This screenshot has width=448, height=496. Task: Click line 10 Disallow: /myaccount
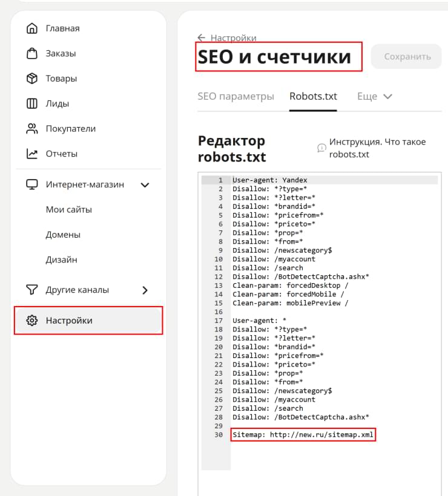tap(274, 259)
